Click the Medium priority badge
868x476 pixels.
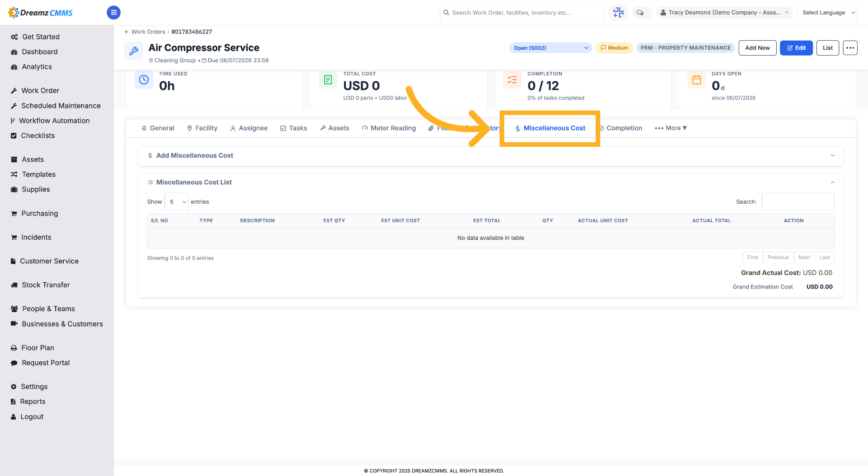click(x=614, y=48)
